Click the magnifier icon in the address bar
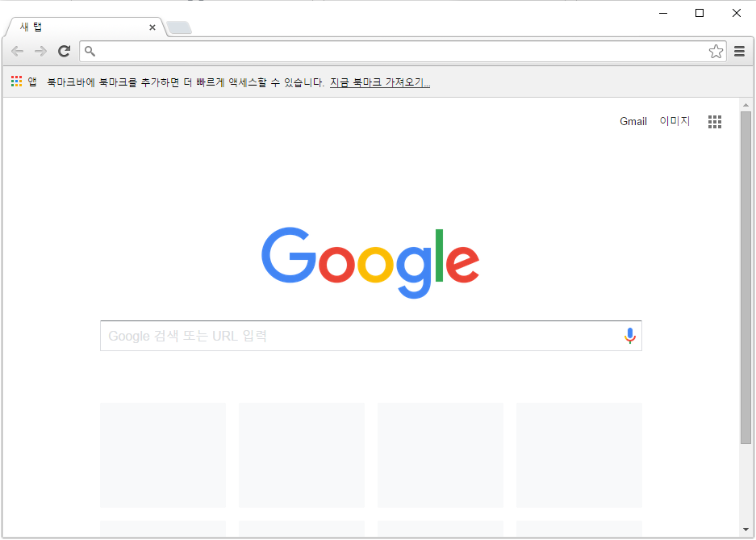 90,51
